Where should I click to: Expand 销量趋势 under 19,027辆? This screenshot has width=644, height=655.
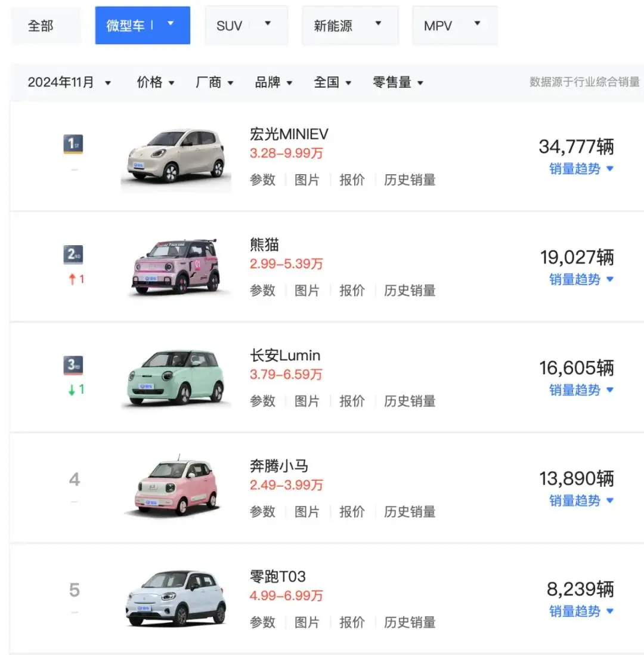(x=581, y=279)
